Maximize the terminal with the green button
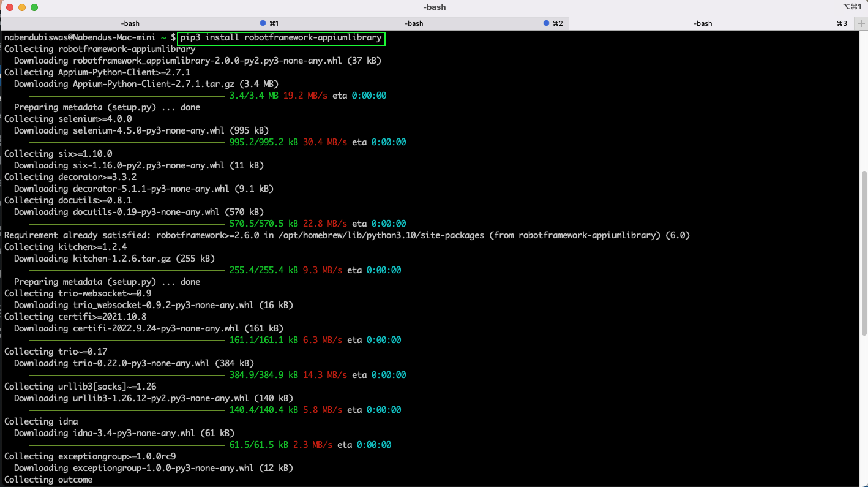 click(34, 7)
